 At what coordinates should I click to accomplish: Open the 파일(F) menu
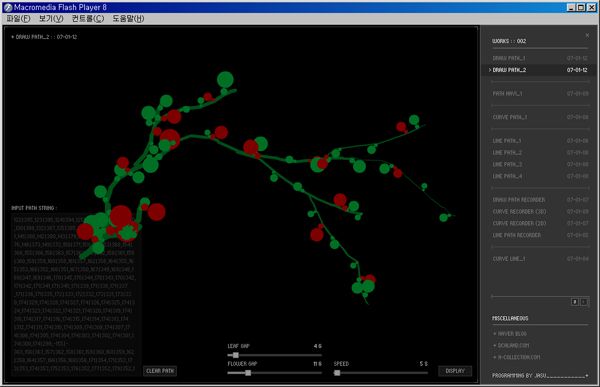(x=18, y=18)
